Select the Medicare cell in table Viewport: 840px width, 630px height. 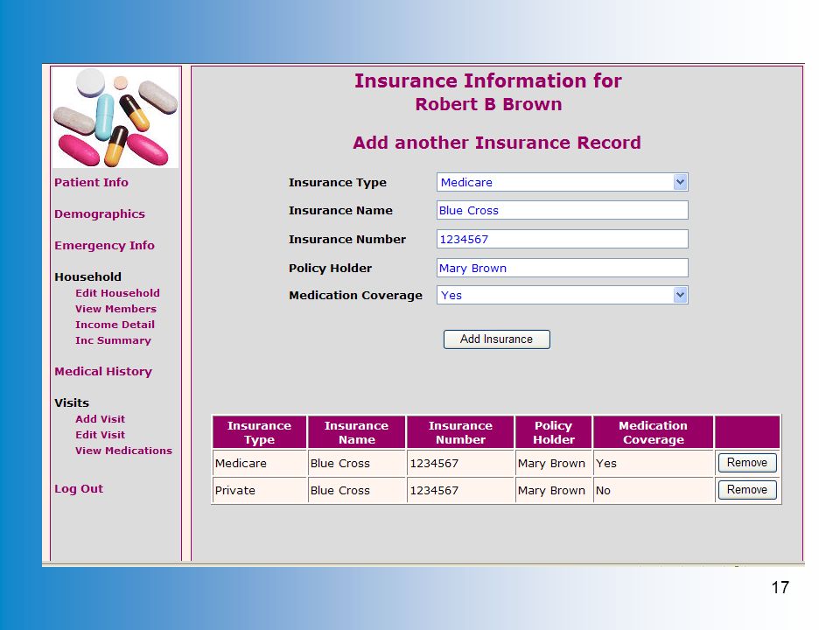click(260, 463)
